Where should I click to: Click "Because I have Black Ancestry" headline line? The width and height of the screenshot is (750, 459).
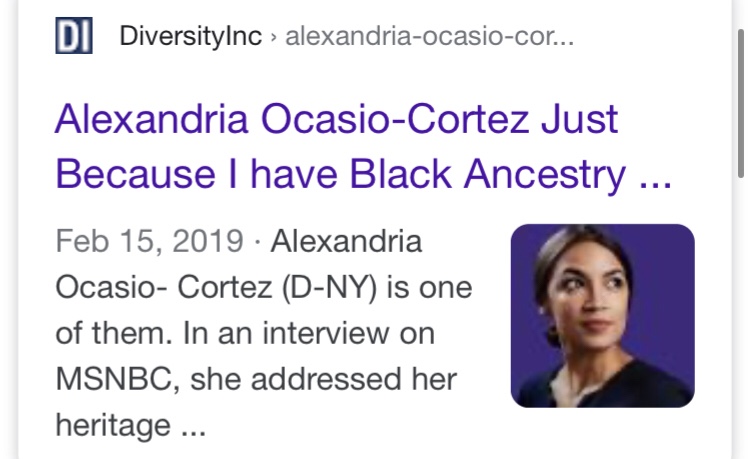click(340, 176)
